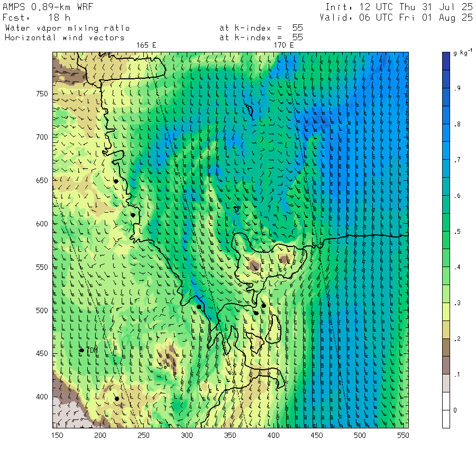Click y-axis tick label 700
This screenshot has height=476, width=476.
42,137
